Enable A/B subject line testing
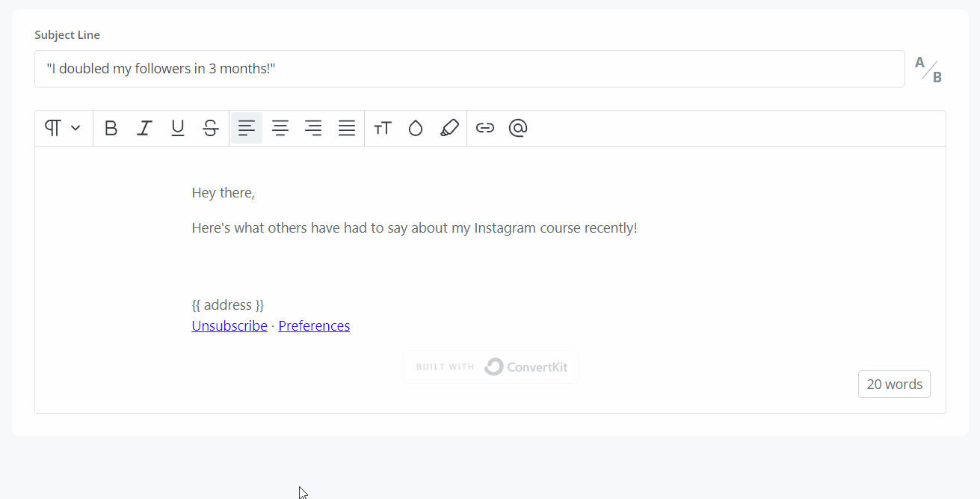 928,70
